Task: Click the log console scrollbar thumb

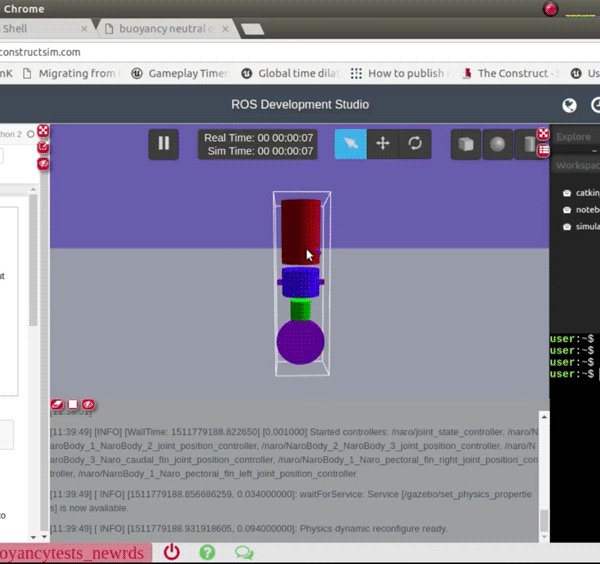Action: (544, 521)
